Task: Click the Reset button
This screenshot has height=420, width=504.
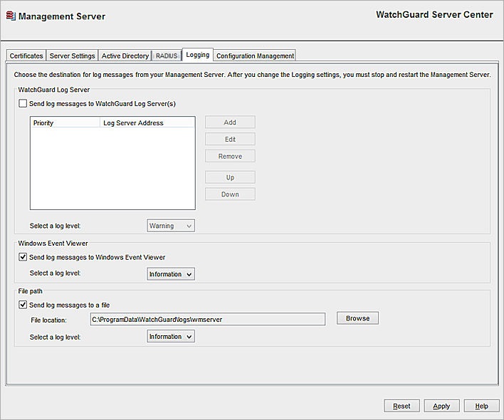Action: (401, 406)
